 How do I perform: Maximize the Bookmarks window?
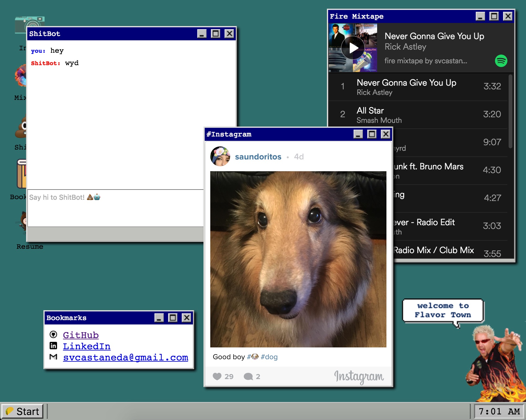point(173,318)
